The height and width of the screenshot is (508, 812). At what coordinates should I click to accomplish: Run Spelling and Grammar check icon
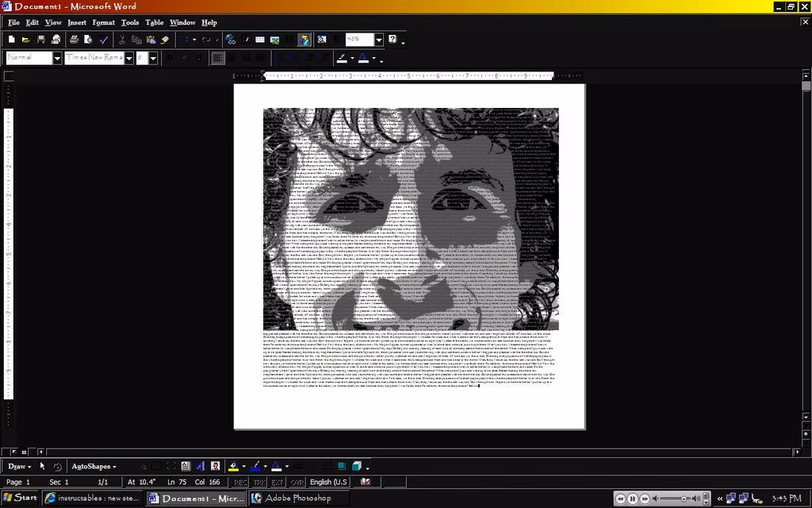(104, 40)
